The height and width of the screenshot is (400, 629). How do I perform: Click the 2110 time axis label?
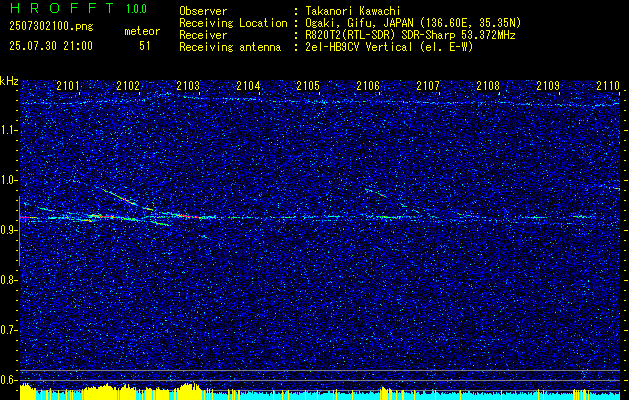(x=608, y=85)
